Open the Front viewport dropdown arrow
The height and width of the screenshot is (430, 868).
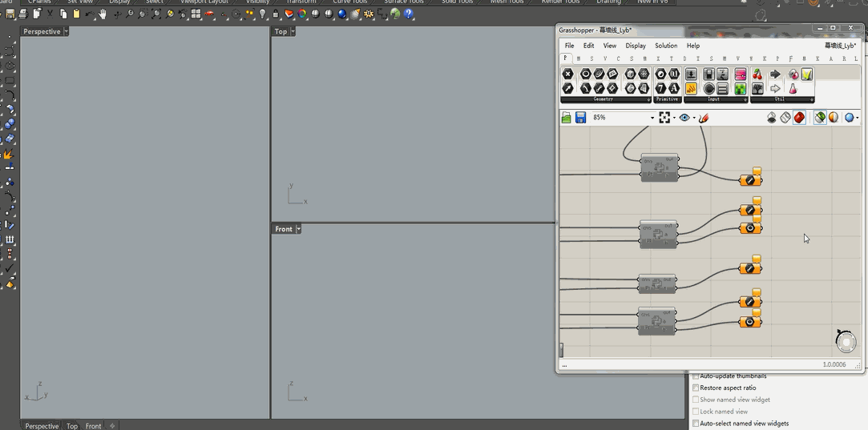coord(298,228)
